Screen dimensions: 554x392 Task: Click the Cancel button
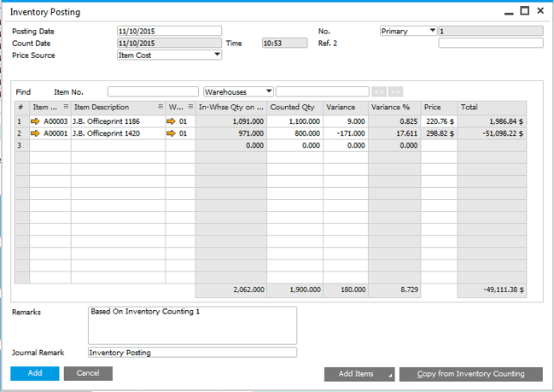(88, 373)
